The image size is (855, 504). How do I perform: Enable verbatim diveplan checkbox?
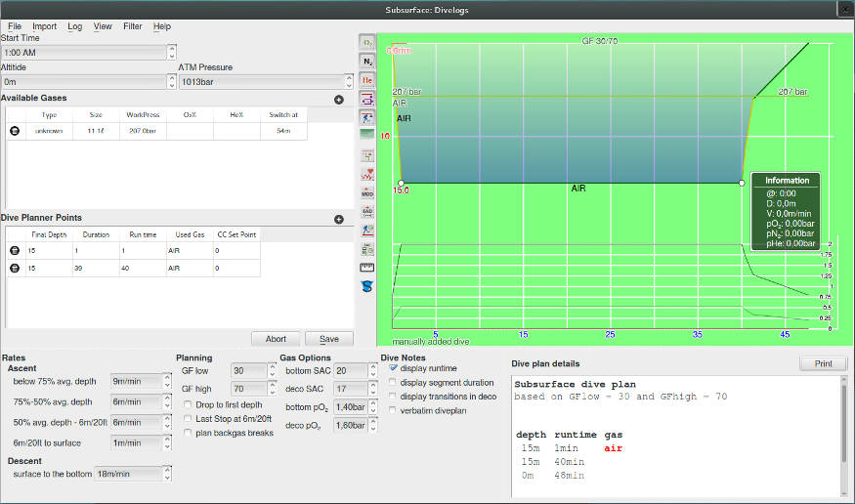[395, 410]
